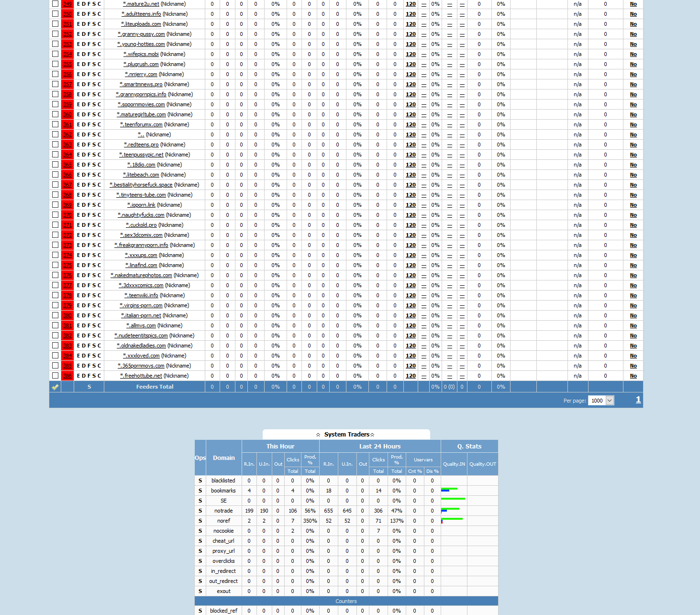Click the S operation for blocked_ref
The width and height of the screenshot is (700, 615).
pyautogui.click(x=200, y=611)
